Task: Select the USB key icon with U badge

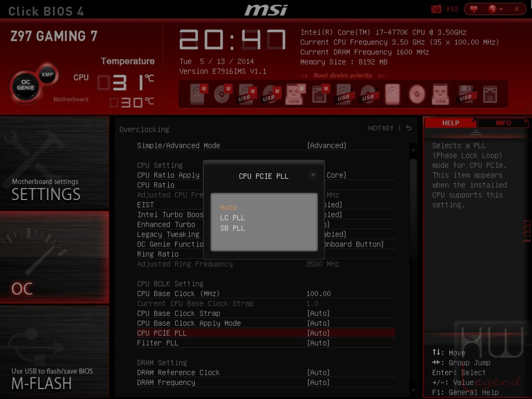Action: click(295, 94)
